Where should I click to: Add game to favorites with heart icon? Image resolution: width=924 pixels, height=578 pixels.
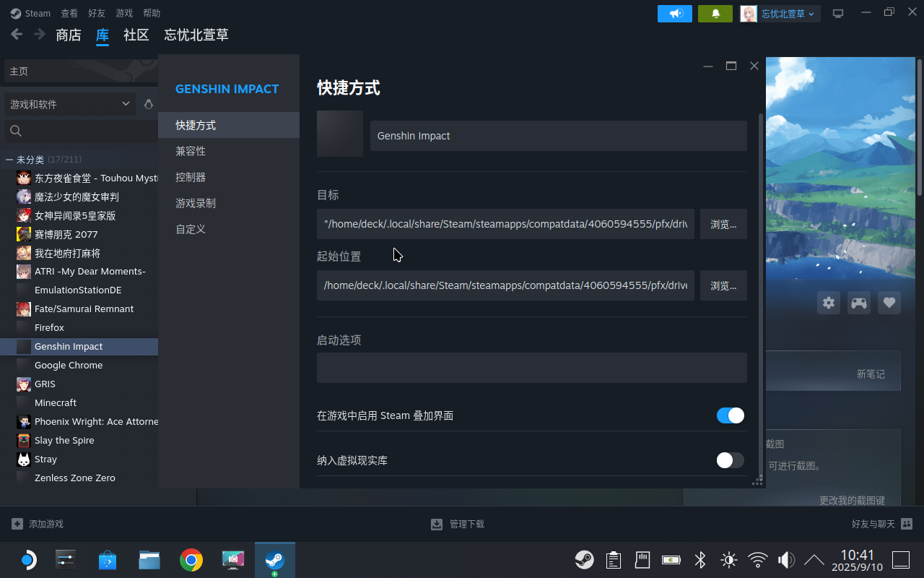pyautogui.click(x=889, y=303)
